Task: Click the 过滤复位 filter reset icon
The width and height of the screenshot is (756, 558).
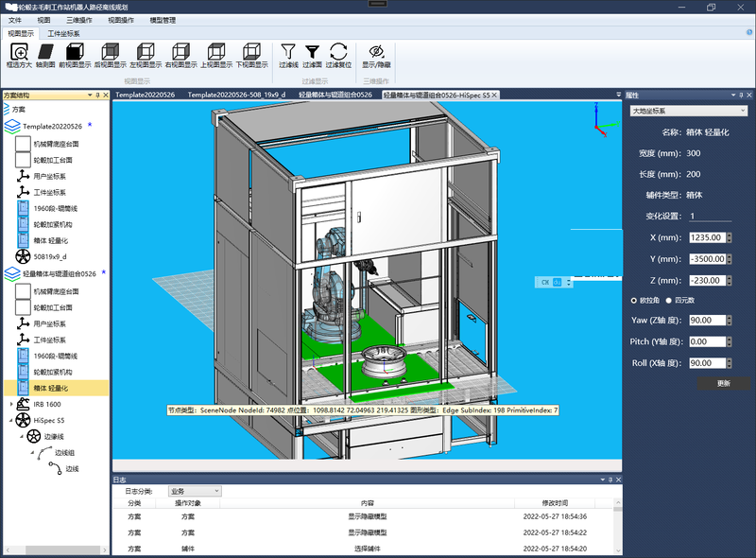Action: pos(338,52)
